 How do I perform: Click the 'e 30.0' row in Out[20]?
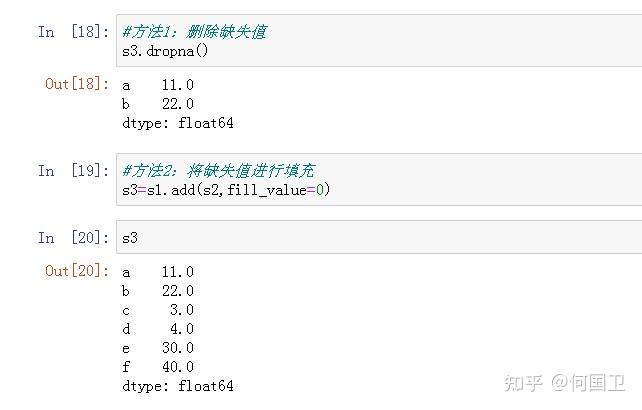(157, 348)
